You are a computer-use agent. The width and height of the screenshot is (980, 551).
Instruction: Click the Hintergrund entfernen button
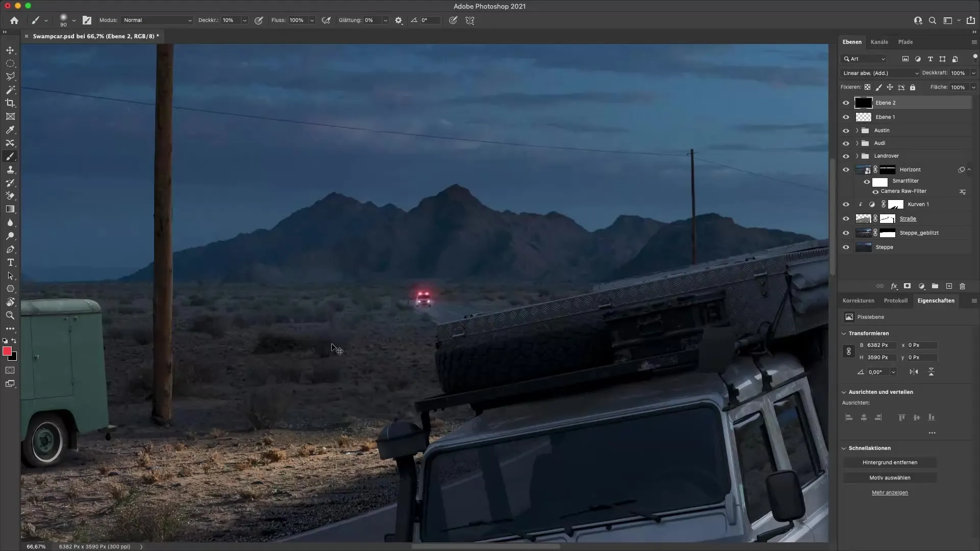coord(891,462)
